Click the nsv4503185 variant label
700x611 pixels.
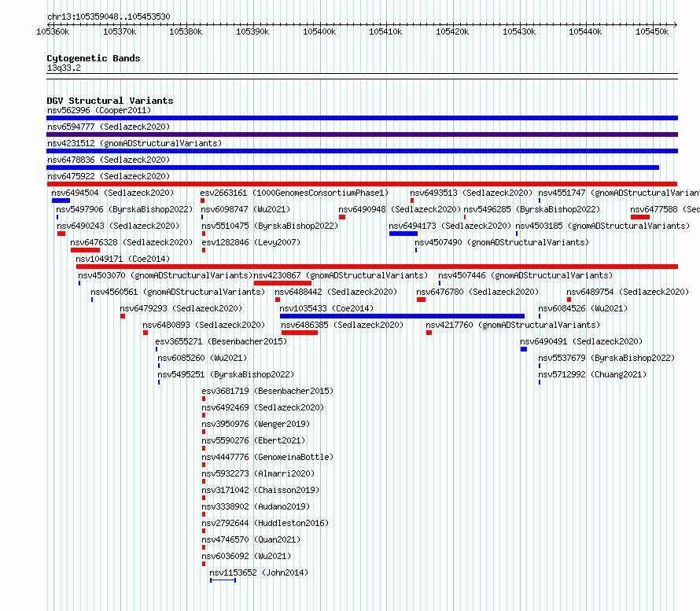tap(602, 226)
